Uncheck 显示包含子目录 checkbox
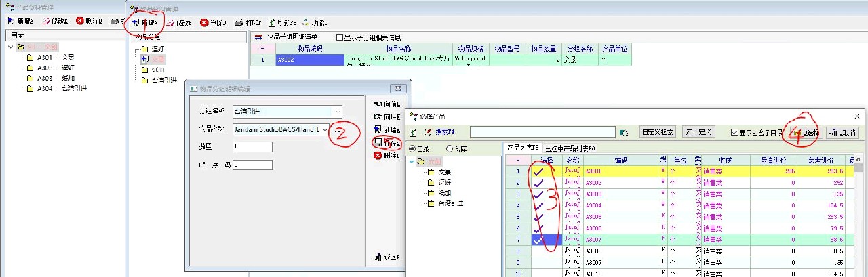 click(734, 132)
